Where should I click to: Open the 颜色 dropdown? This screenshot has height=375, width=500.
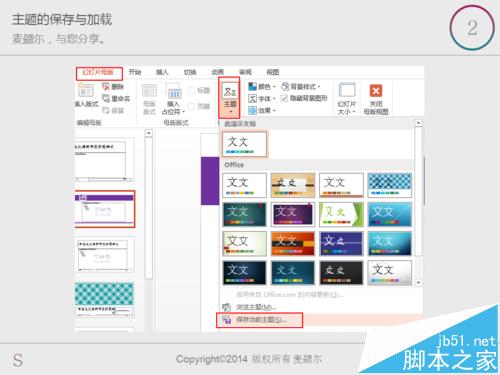pos(262,87)
